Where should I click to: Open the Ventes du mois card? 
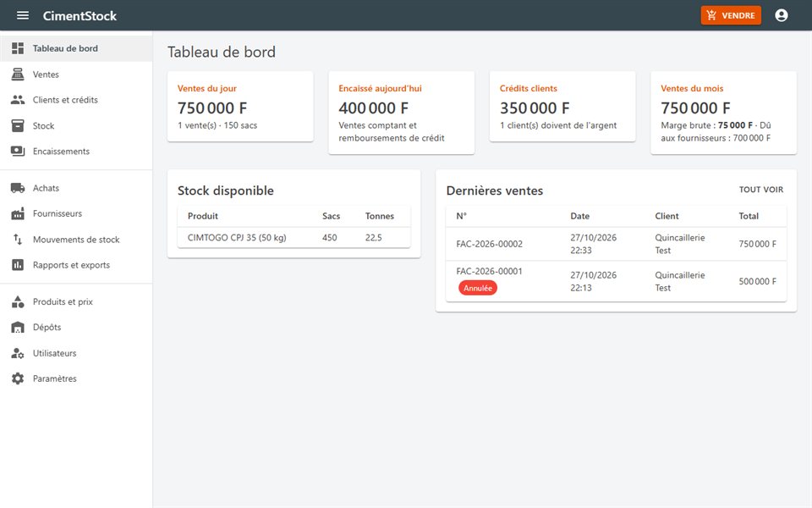723,113
